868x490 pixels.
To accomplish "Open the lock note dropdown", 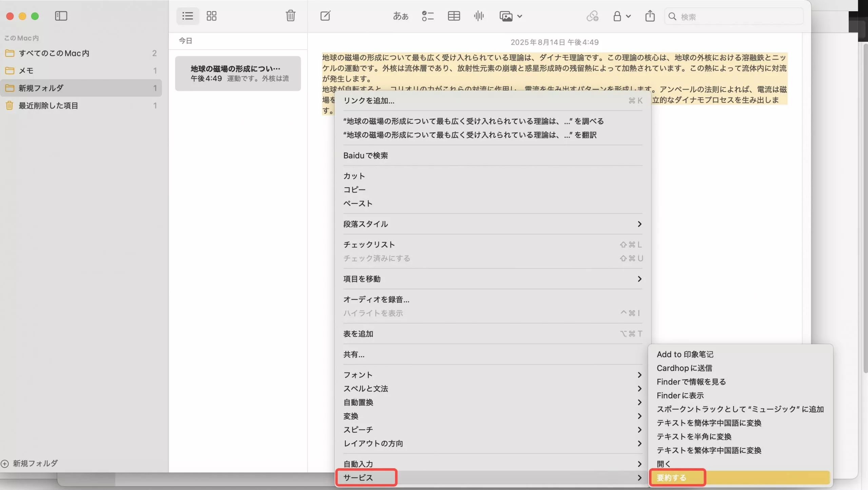I will [x=622, y=16].
